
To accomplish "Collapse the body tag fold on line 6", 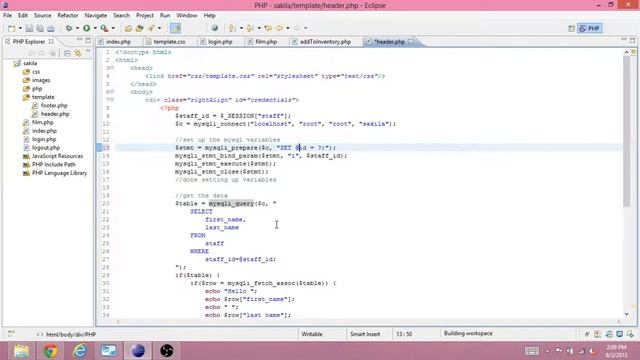I will (112, 92).
